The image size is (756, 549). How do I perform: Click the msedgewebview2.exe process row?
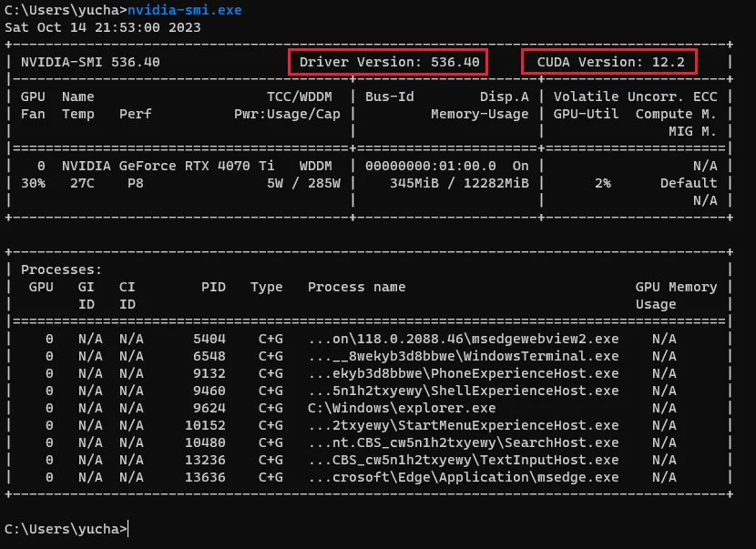point(463,339)
